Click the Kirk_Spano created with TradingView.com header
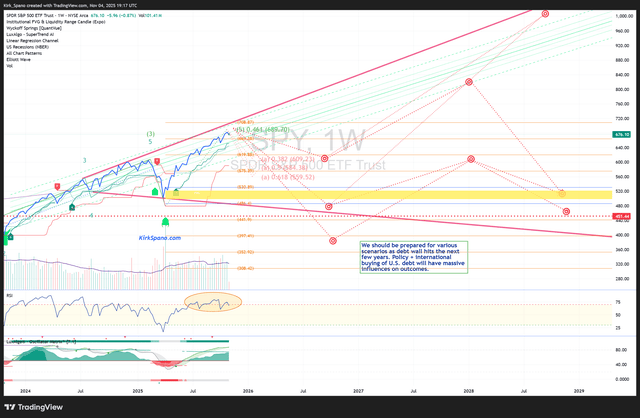The image size is (640, 418). point(70,6)
